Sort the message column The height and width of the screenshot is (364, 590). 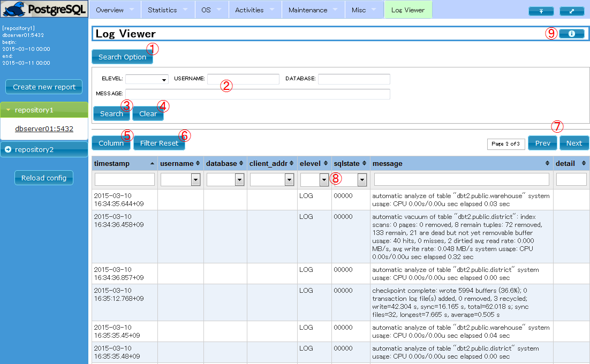coord(548,163)
